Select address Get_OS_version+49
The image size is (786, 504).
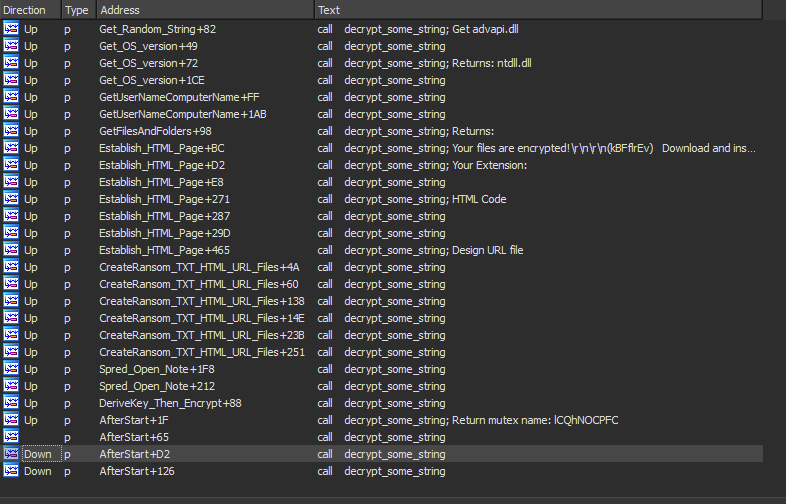148,46
